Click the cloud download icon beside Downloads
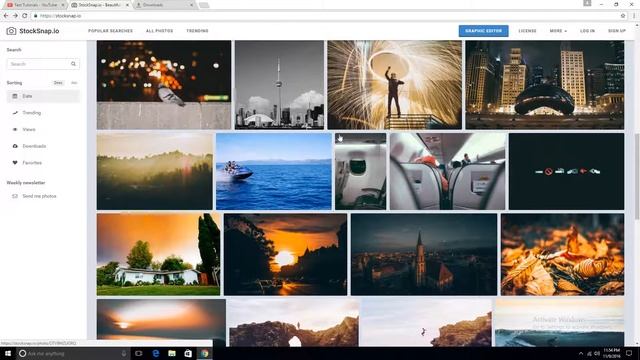640x360 pixels. coord(15,146)
